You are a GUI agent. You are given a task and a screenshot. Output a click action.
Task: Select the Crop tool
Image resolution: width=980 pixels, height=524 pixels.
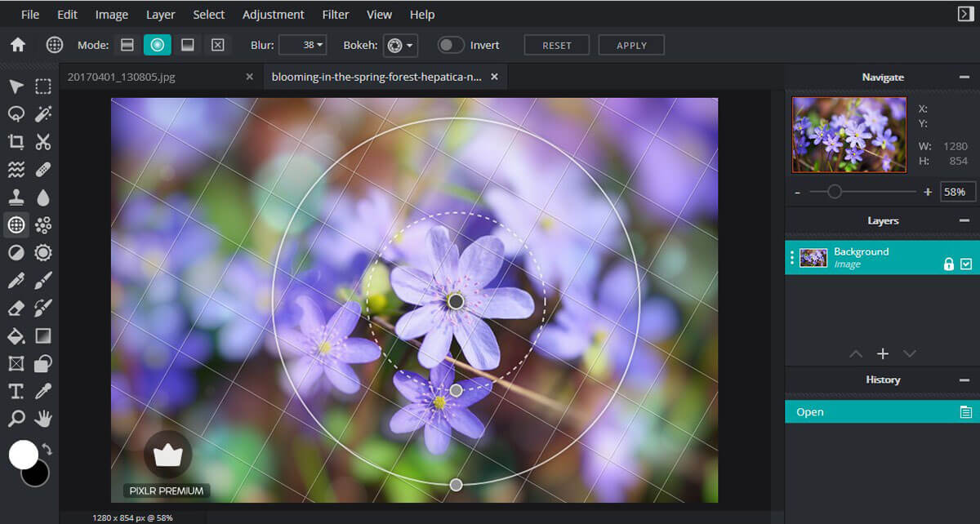(16, 142)
